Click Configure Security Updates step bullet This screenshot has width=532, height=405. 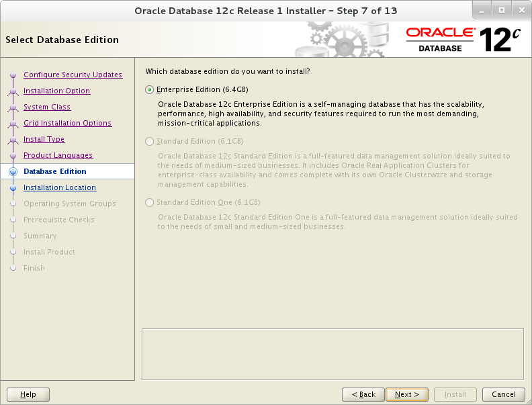(13, 75)
